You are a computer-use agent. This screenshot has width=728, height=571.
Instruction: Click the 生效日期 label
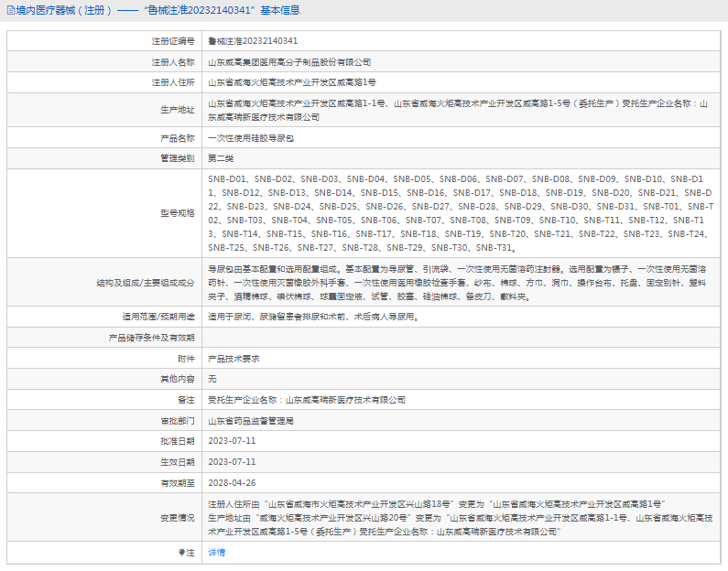point(178,462)
